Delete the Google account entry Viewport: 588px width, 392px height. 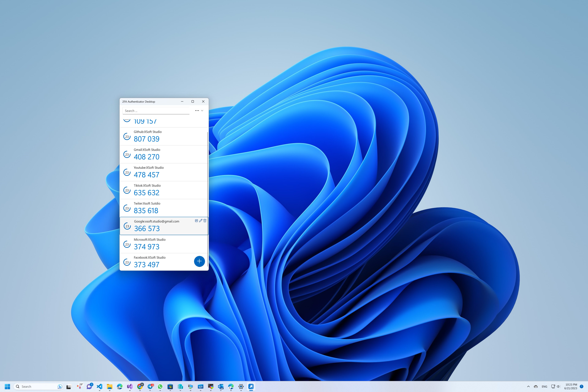point(205,221)
